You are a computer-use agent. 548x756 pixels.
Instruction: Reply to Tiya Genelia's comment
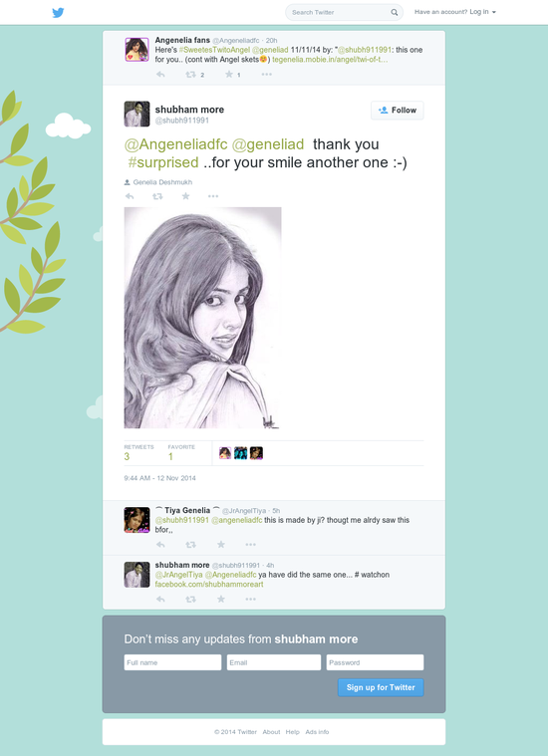click(160, 544)
